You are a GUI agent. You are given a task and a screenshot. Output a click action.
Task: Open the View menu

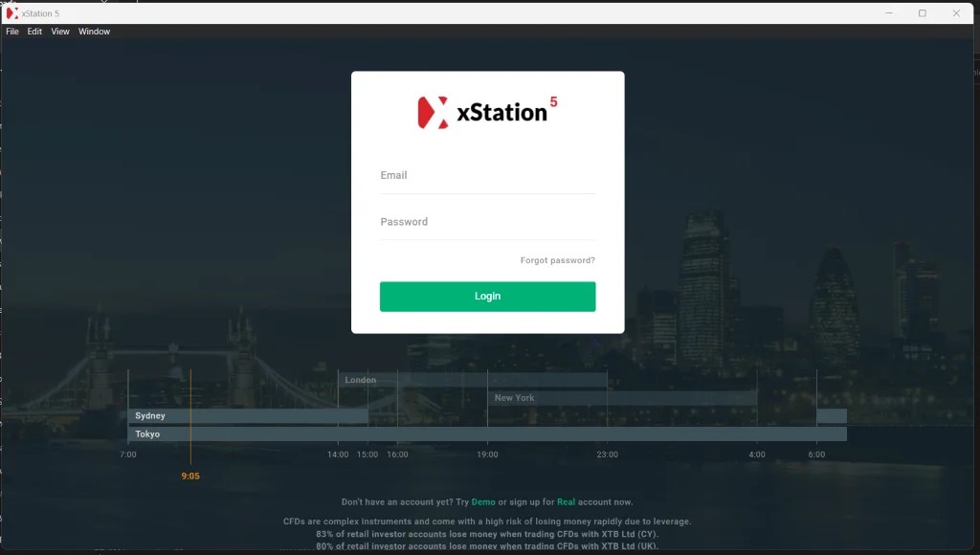(60, 32)
